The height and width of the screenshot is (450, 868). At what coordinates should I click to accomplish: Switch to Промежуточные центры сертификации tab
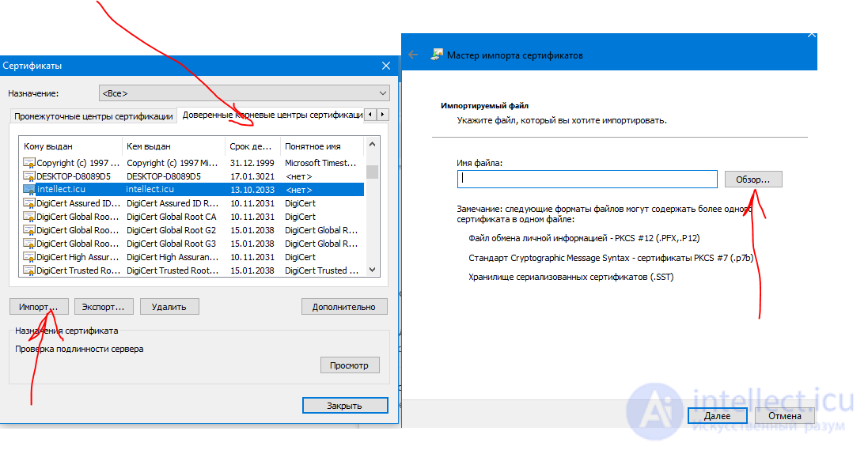point(93,116)
